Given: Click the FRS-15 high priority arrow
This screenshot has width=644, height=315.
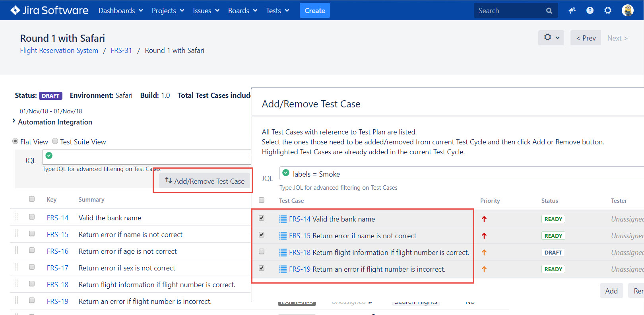Looking at the screenshot, I should click(x=484, y=235).
